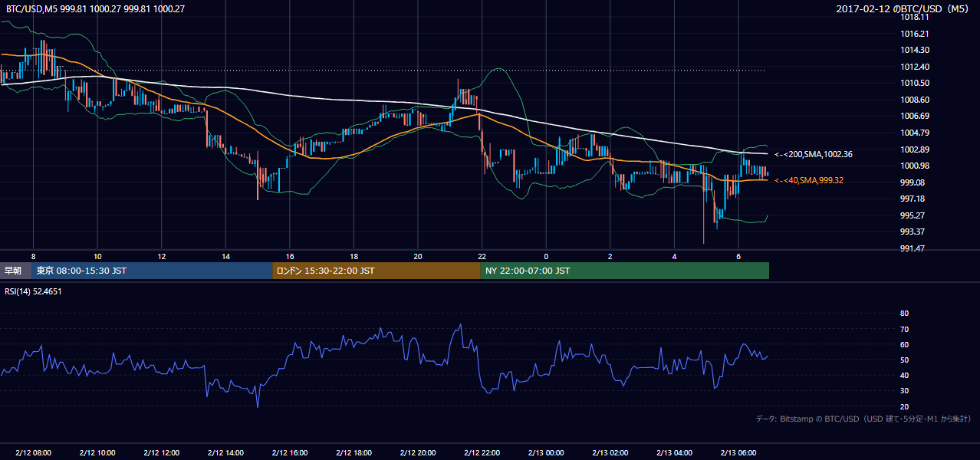Click the Bitstamp data source note
The width and height of the screenshot is (980, 460).
(863, 419)
